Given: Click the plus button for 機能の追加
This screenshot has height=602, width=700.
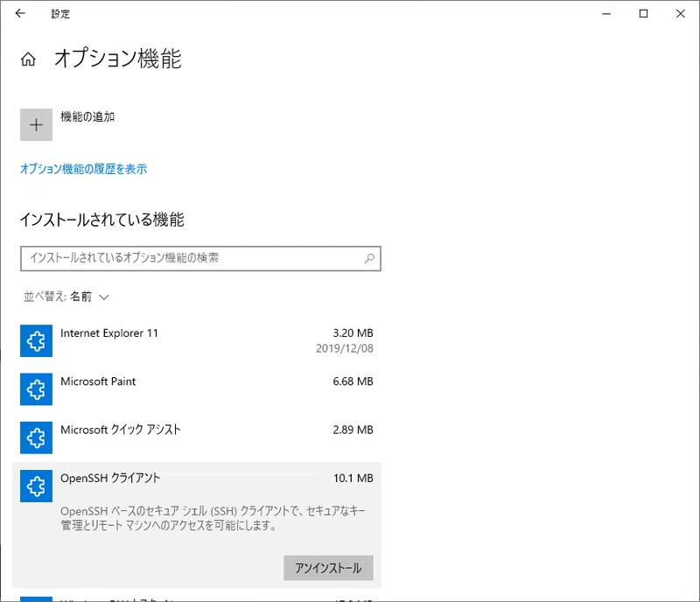Looking at the screenshot, I should tap(36, 124).
